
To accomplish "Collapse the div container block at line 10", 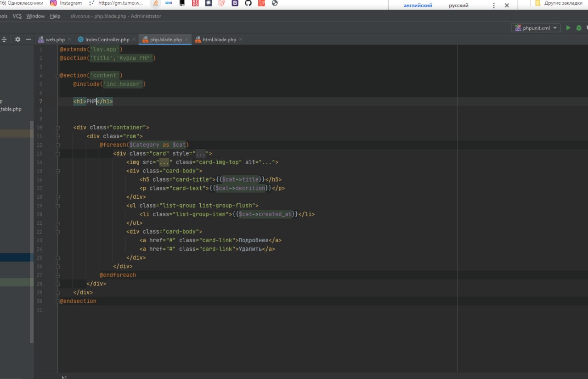I will pyautogui.click(x=57, y=128).
